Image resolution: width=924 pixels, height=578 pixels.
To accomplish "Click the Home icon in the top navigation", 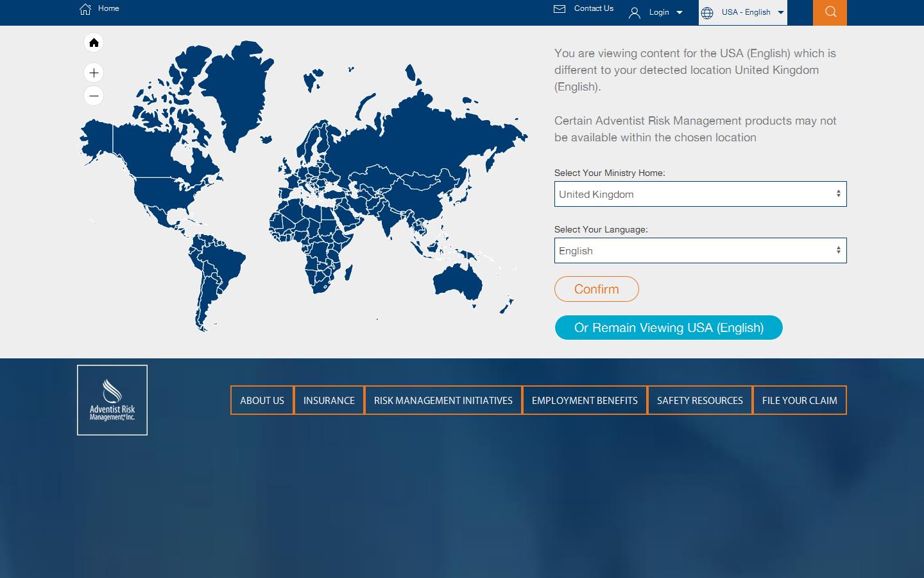I will tap(85, 9).
